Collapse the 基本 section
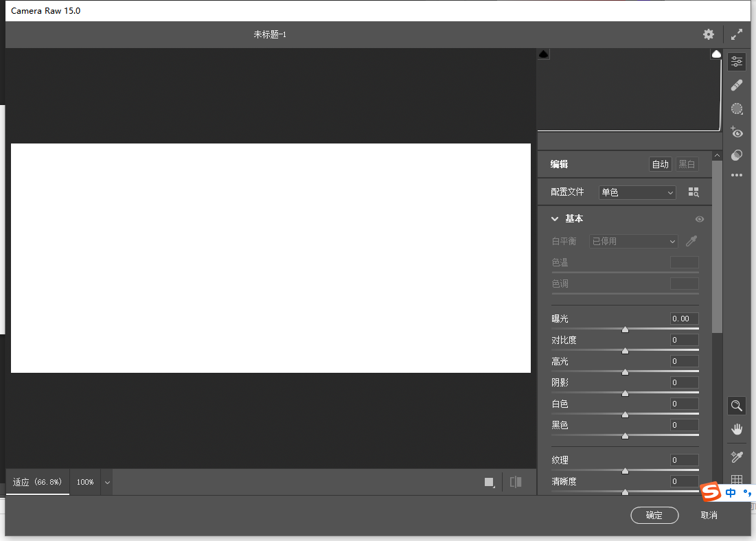The height and width of the screenshot is (541, 756). pyautogui.click(x=555, y=218)
